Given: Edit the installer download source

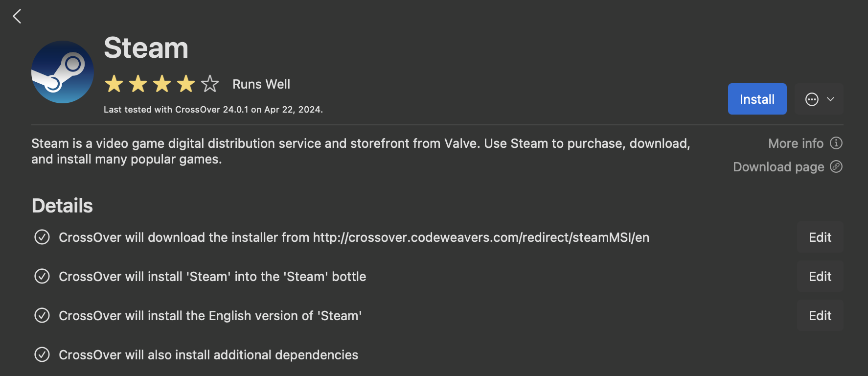Looking at the screenshot, I should (x=820, y=237).
